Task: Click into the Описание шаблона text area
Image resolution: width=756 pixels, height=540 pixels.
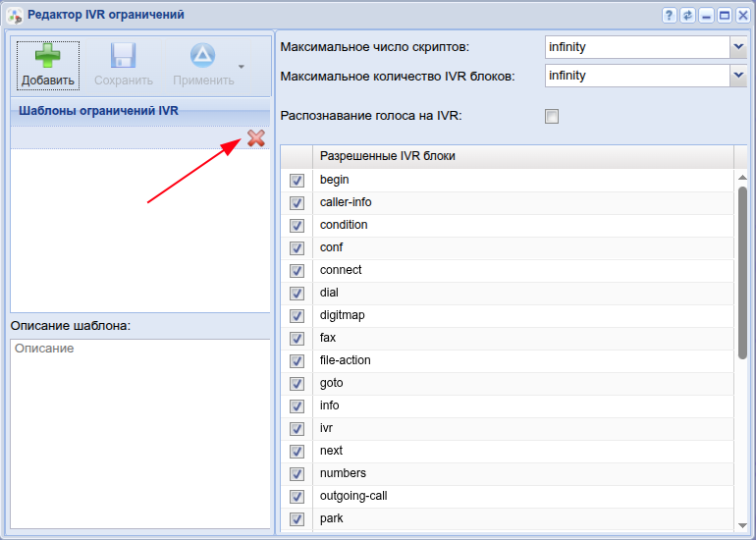Action: point(139,432)
